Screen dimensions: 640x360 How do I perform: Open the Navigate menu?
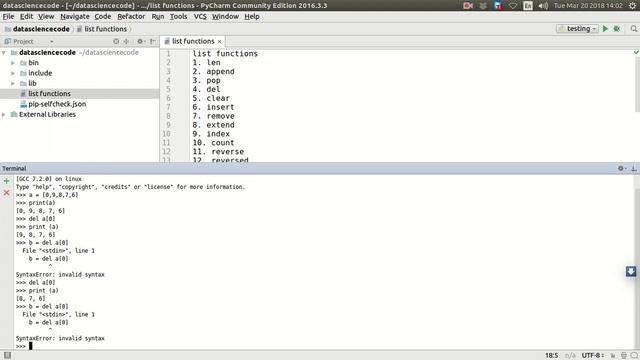tap(75, 16)
